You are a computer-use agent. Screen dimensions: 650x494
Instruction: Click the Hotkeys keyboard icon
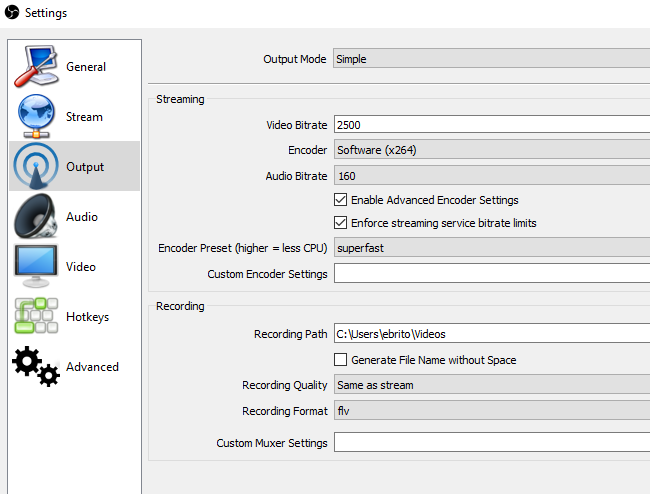tap(35, 317)
